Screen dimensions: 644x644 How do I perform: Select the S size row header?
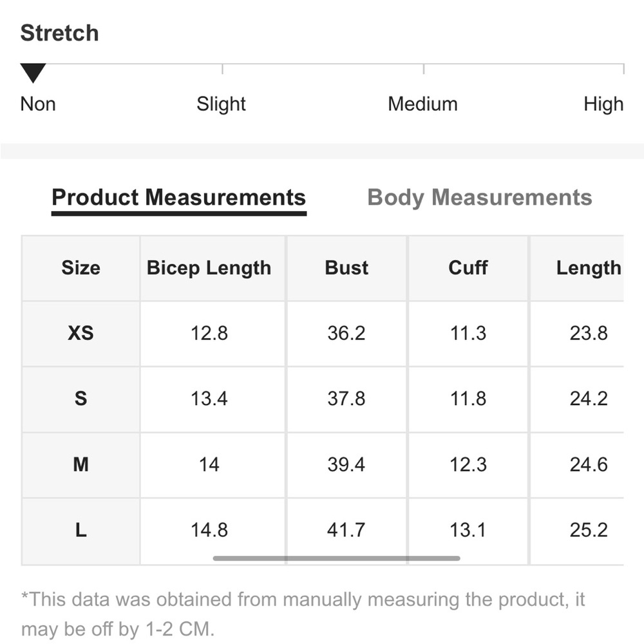pos(81,399)
